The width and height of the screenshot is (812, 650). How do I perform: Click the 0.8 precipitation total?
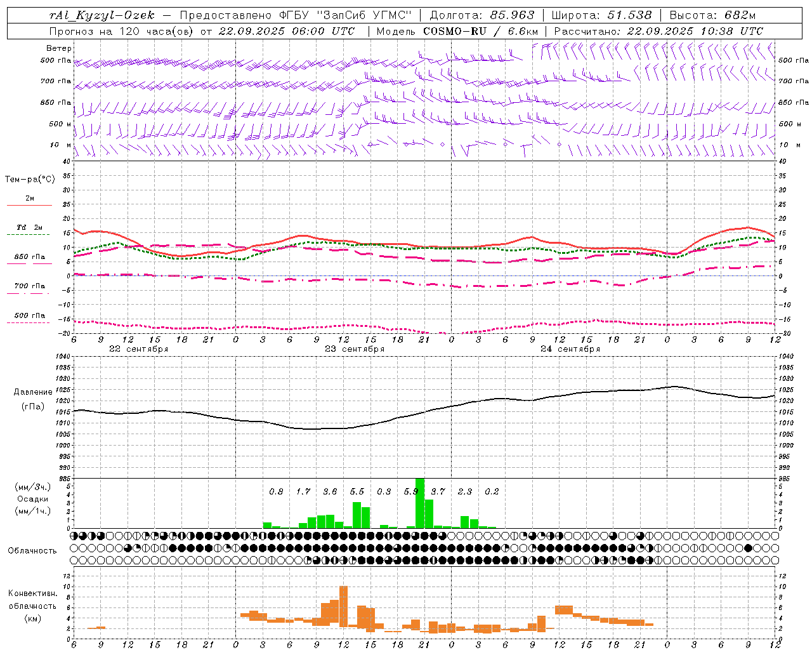(x=276, y=492)
